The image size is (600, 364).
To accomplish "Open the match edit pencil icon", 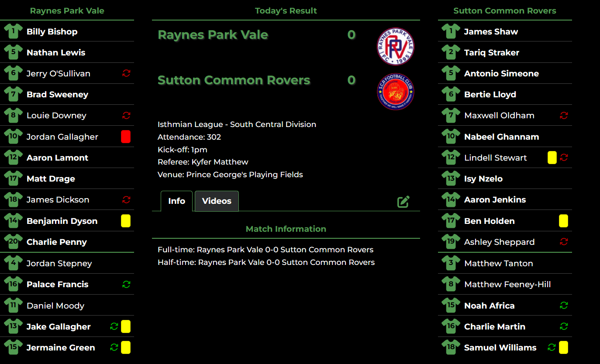I will (403, 201).
